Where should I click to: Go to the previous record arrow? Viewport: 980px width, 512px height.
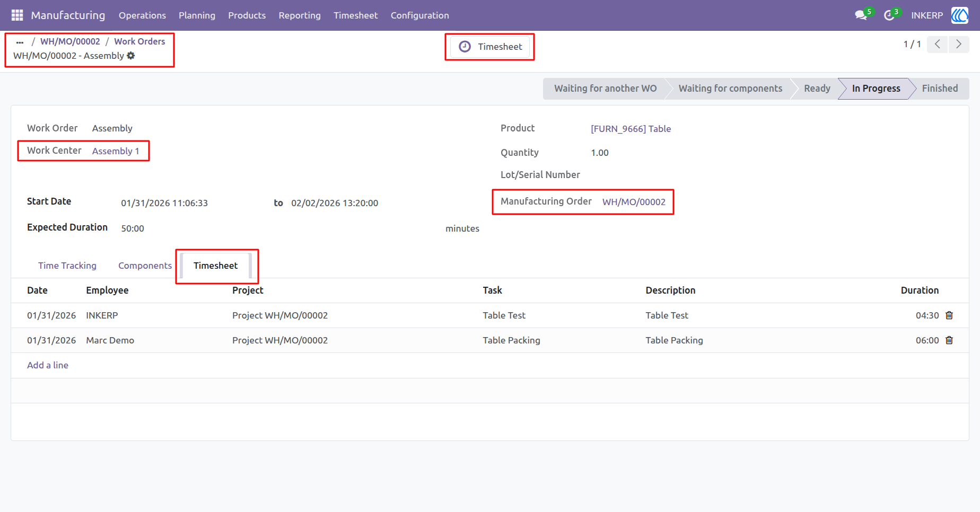(938, 44)
